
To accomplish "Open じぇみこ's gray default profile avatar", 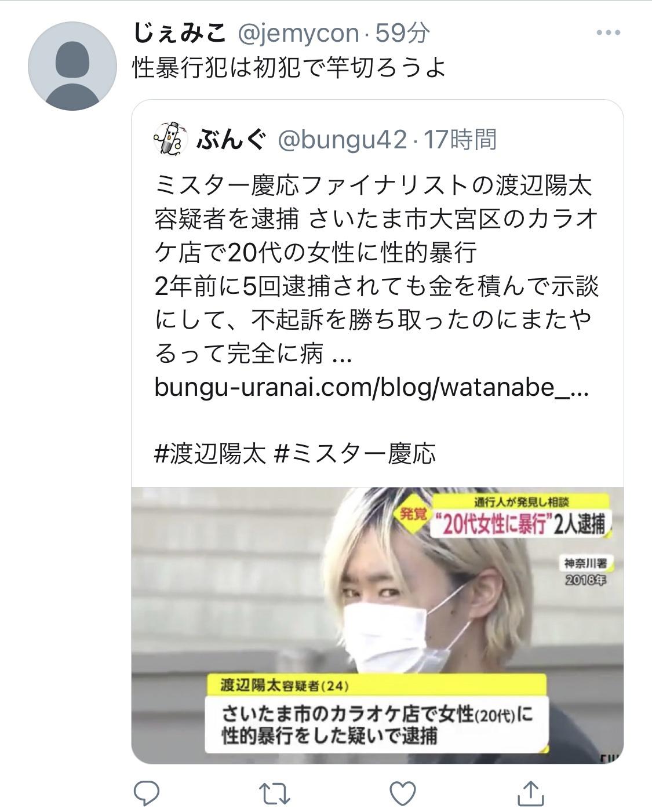I will point(72,66).
